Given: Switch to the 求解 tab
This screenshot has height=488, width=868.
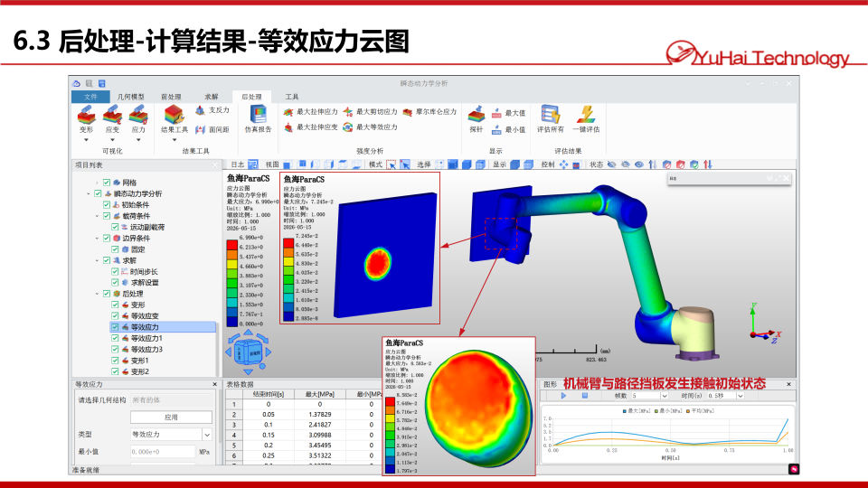Looking at the screenshot, I should (212, 97).
